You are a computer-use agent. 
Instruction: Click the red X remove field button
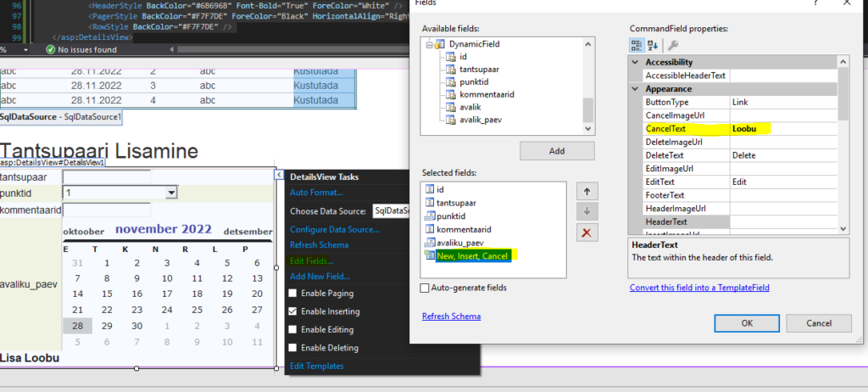[x=587, y=232]
